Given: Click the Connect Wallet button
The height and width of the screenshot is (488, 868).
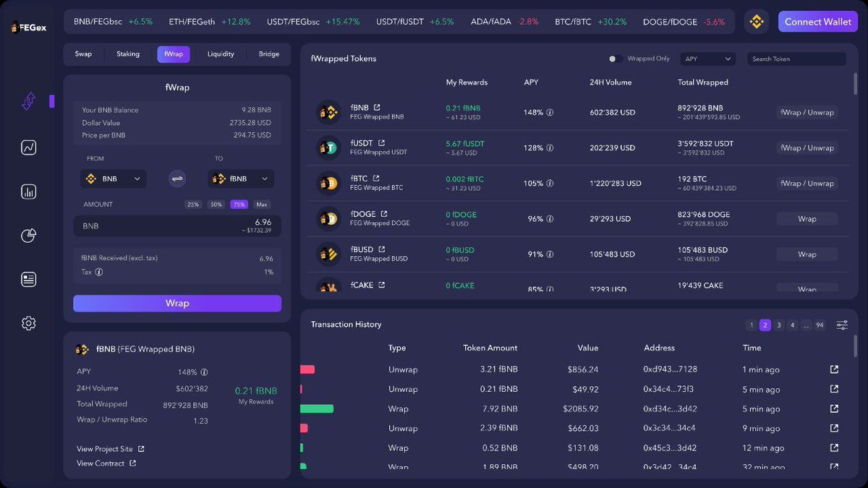Looking at the screenshot, I should point(818,22).
